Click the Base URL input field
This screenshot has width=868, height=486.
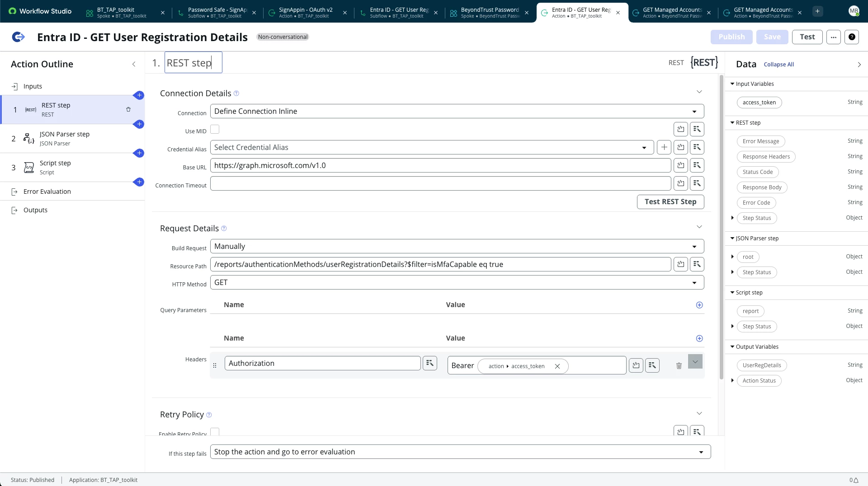coord(441,165)
